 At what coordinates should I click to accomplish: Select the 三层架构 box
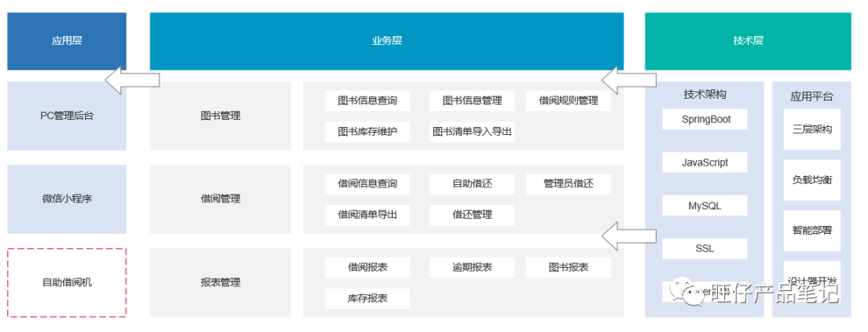point(812,129)
